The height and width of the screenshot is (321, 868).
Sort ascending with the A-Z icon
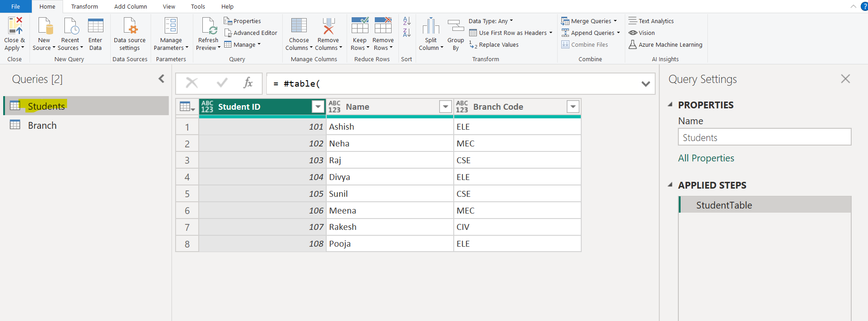(407, 21)
